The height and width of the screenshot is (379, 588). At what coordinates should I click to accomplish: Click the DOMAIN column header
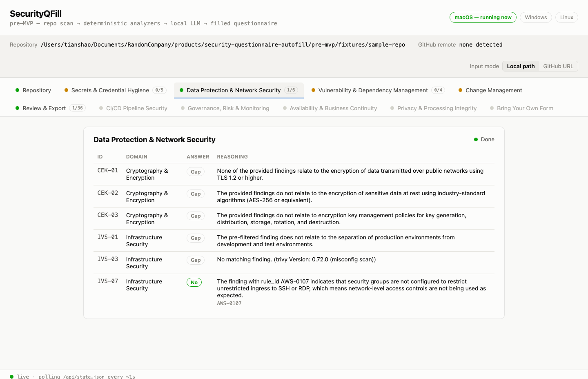[137, 157]
